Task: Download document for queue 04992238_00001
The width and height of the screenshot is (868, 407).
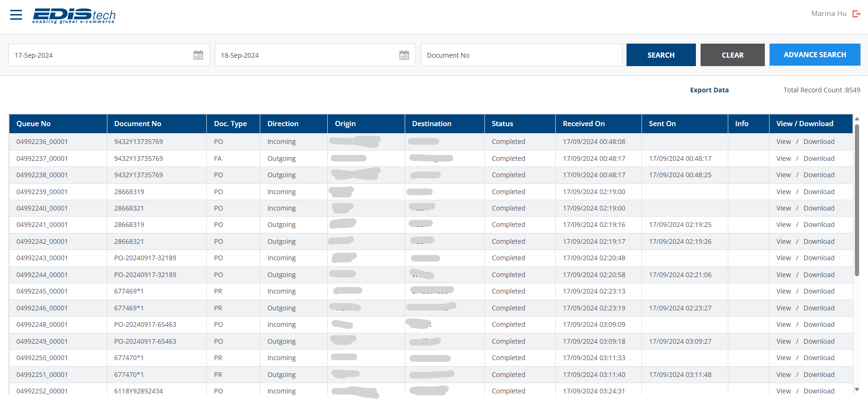Action: pyautogui.click(x=819, y=175)
